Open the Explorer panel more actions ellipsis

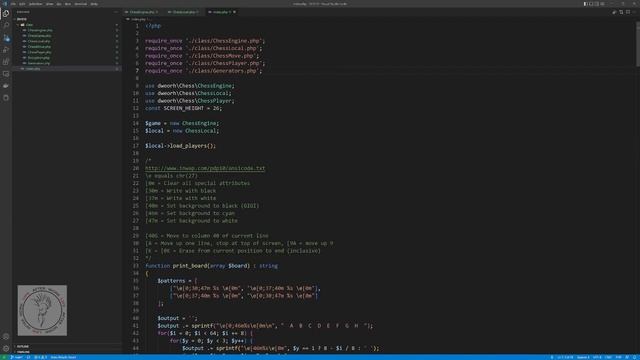tap(116, 12)
